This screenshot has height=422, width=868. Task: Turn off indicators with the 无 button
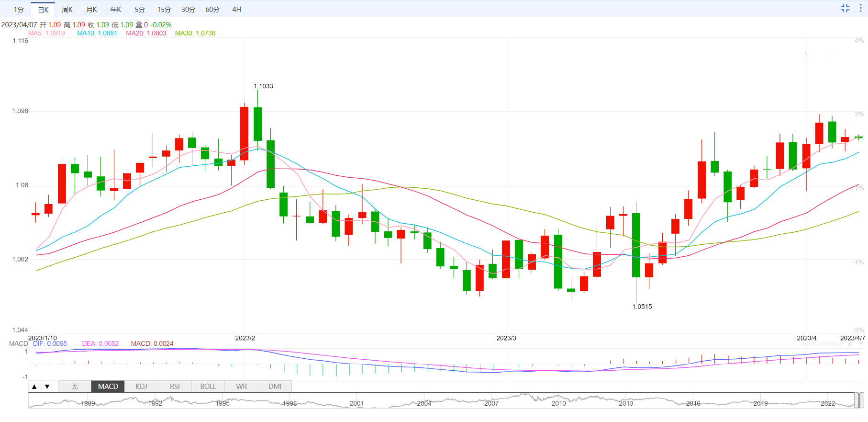[75, 387]
